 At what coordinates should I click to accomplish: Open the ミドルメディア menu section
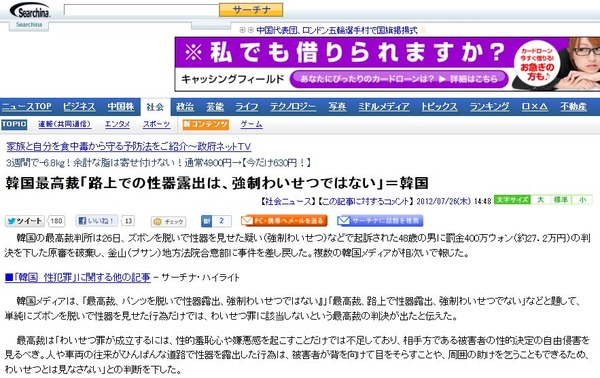[383, 107]
